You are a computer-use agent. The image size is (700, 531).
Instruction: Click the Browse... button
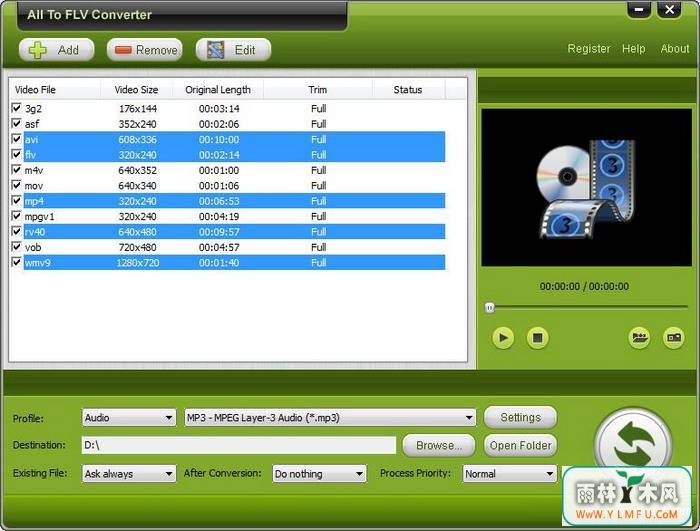tap(439, 445)
